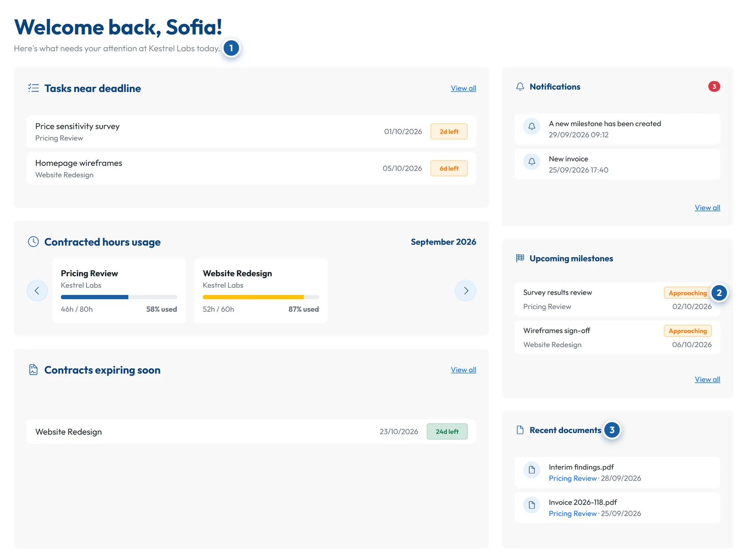Open Invoice 2026-118.pdf document
Viewport: 747px width, 560px height.
(617, 508)
